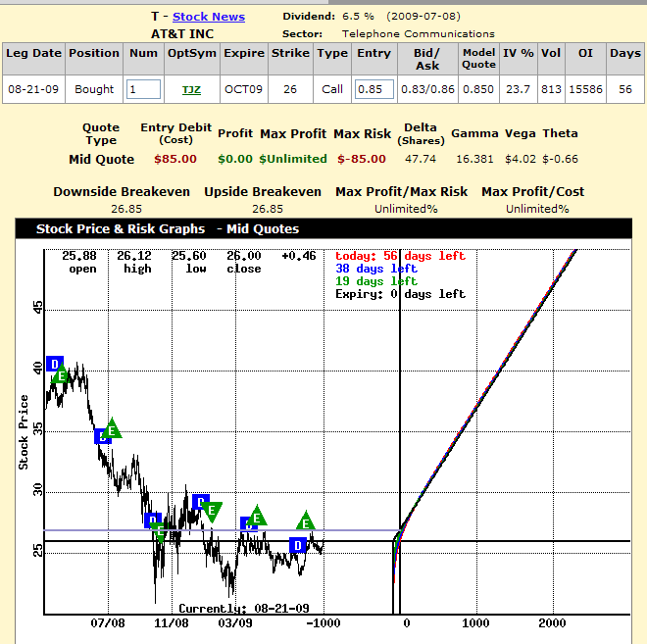Open the TJZ option symbol link
The height and width of the screenshot is (644, 647).
click(x=191, y=89)
